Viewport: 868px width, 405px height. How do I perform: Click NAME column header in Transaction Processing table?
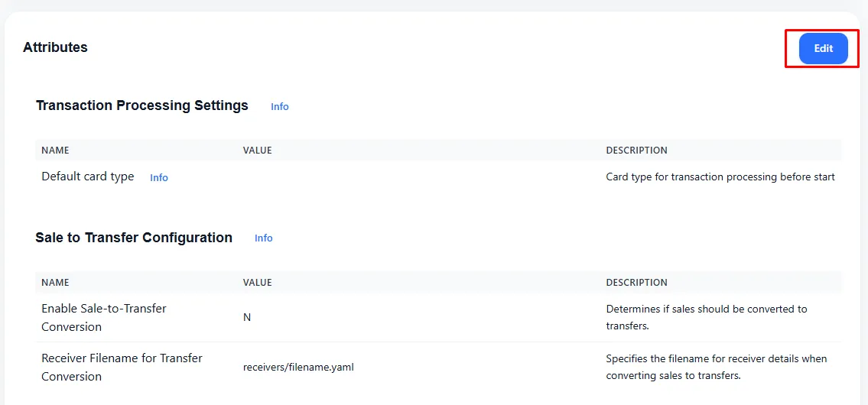coord(55,151)
